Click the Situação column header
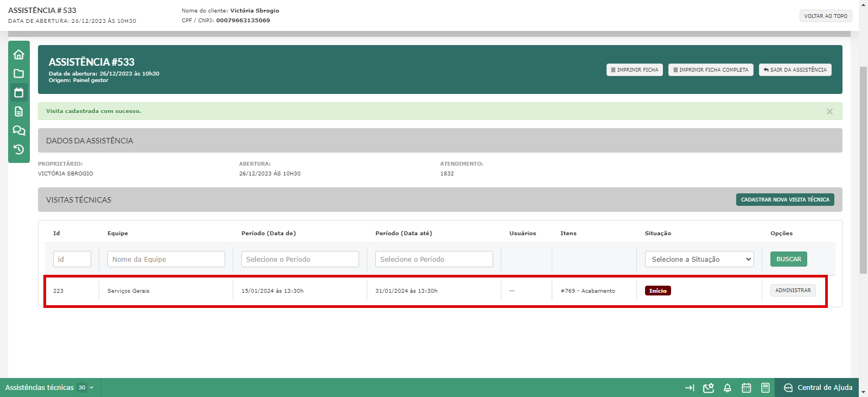Screen dimensions: 868x397 pos(658,234)
